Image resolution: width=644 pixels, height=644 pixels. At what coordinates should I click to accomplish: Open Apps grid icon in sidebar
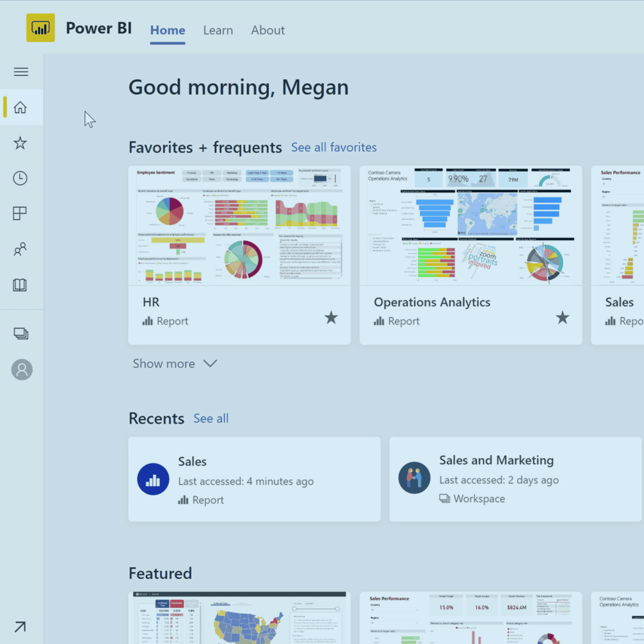point(20,213)
